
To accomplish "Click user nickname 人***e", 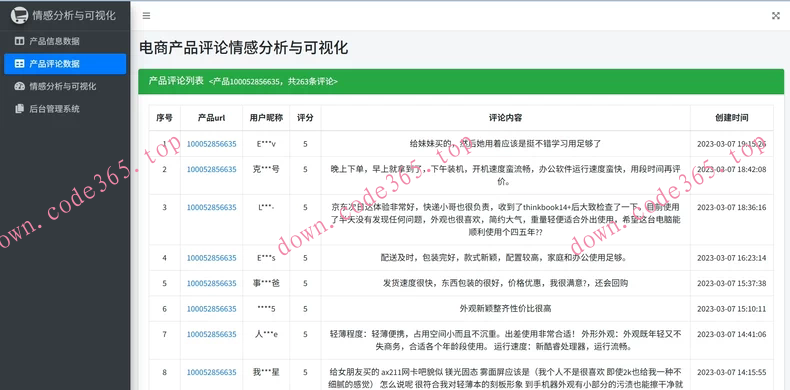I will [266, 334].
